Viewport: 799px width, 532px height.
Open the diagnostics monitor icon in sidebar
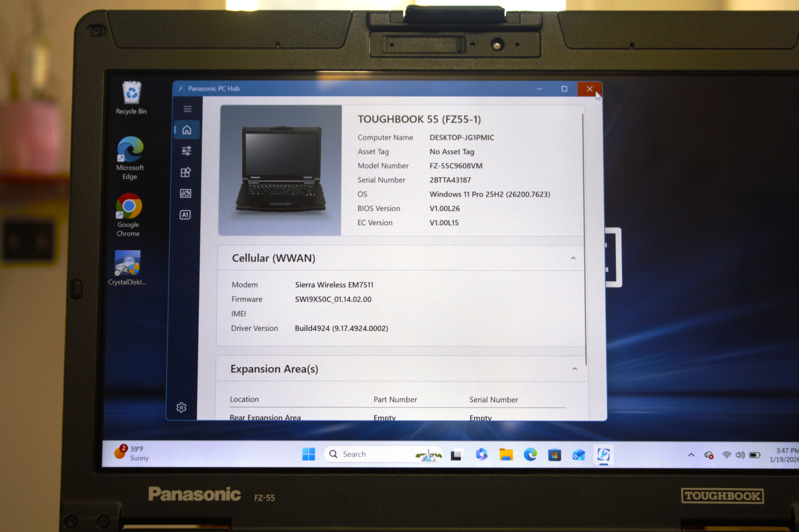186,193
